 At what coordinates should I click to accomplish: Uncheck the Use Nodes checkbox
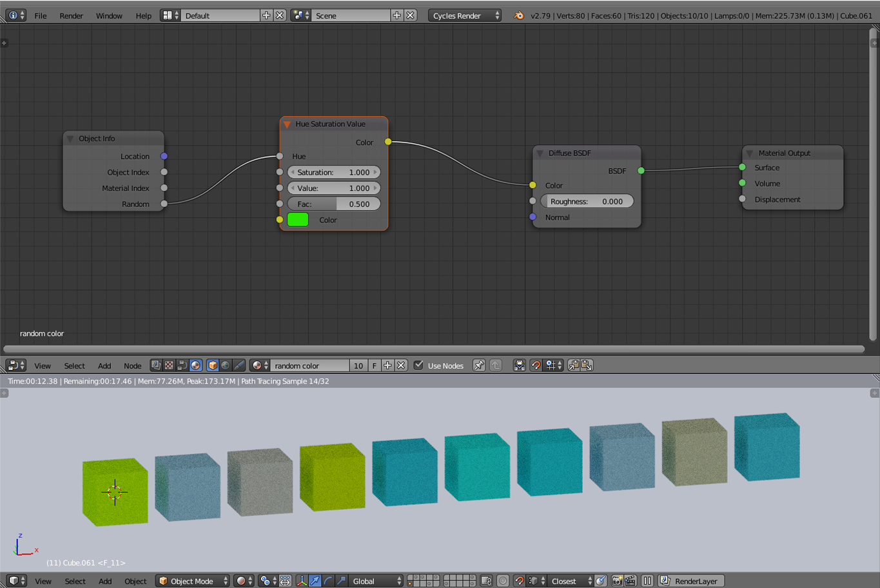click(419, 366)
